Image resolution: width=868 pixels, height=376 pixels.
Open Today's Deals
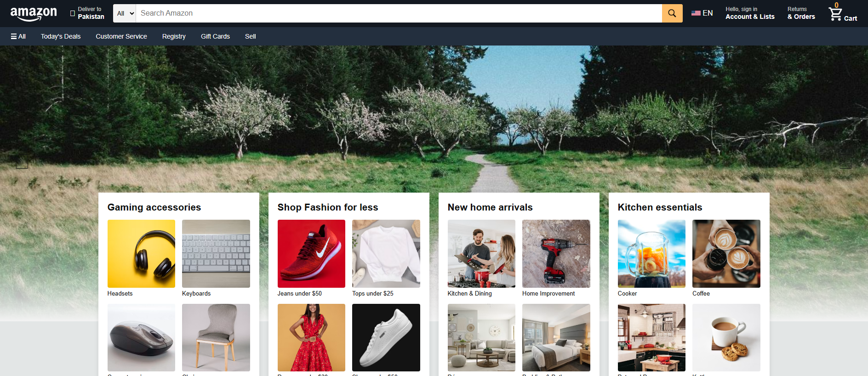tap(61, 36)
